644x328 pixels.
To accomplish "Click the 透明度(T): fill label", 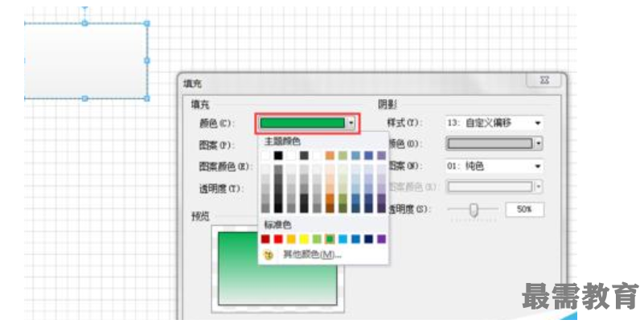I will coord(221,188).
